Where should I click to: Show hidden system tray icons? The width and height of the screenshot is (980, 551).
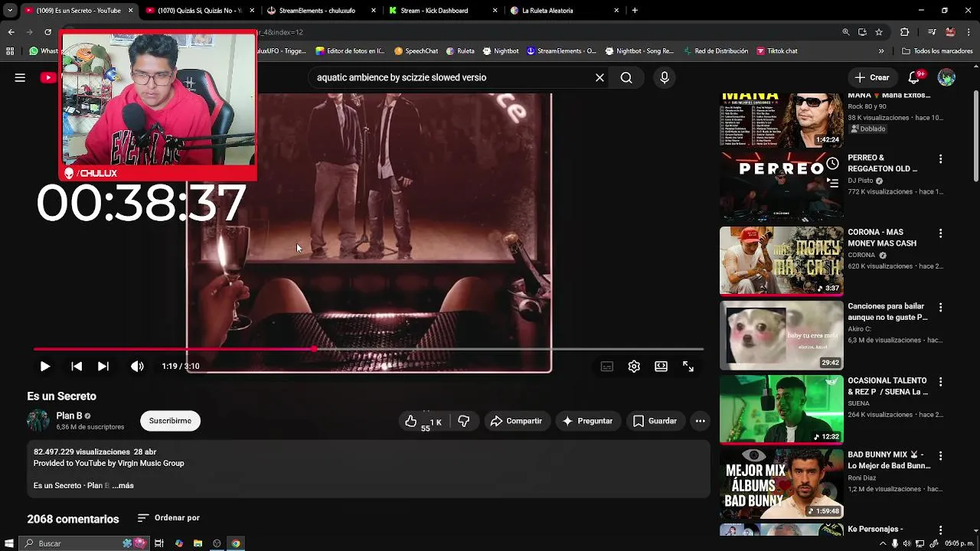point(883,543)
